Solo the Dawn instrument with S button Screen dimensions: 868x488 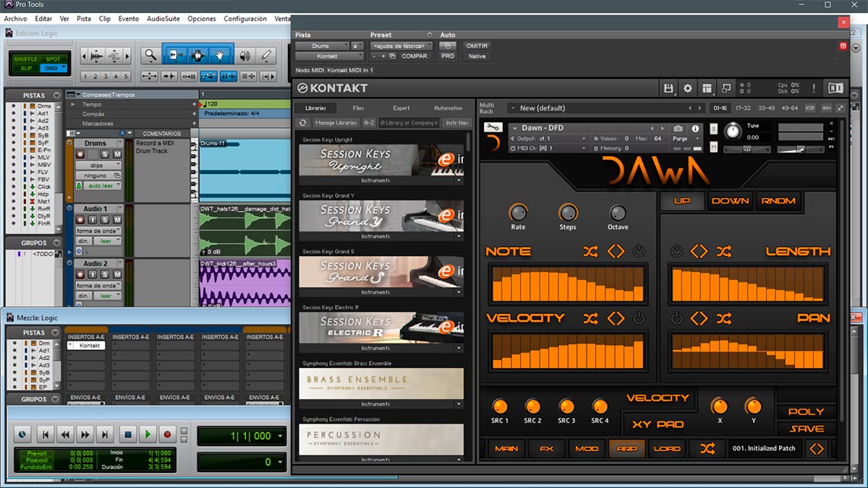pos(714,129)
